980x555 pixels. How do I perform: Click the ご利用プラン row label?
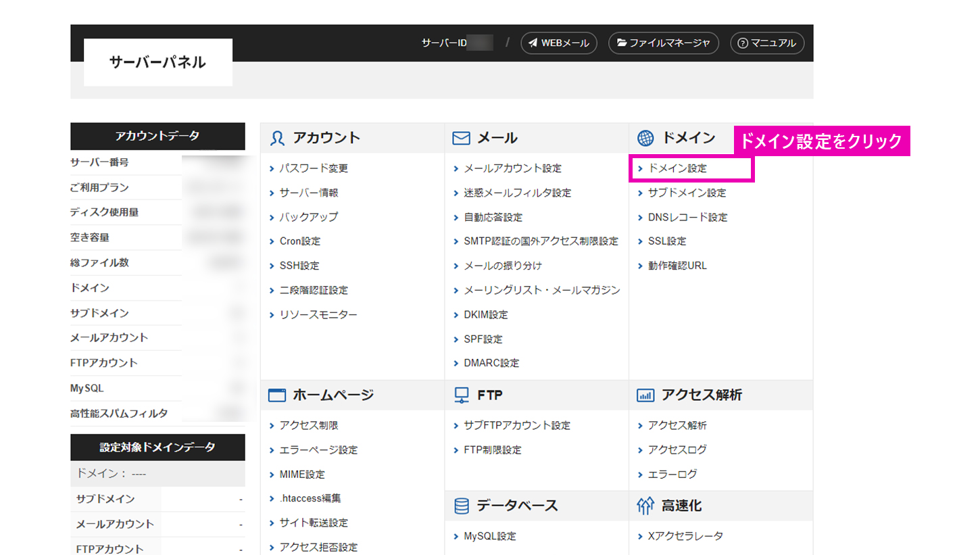click(99, 187)
